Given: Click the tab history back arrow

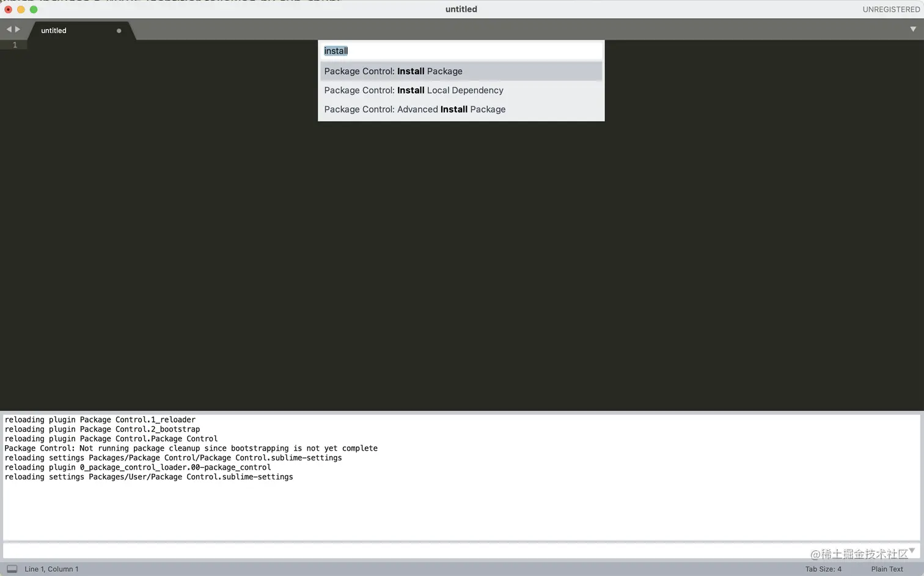Looking at the screenshot, I should click(x=9, y=29).
